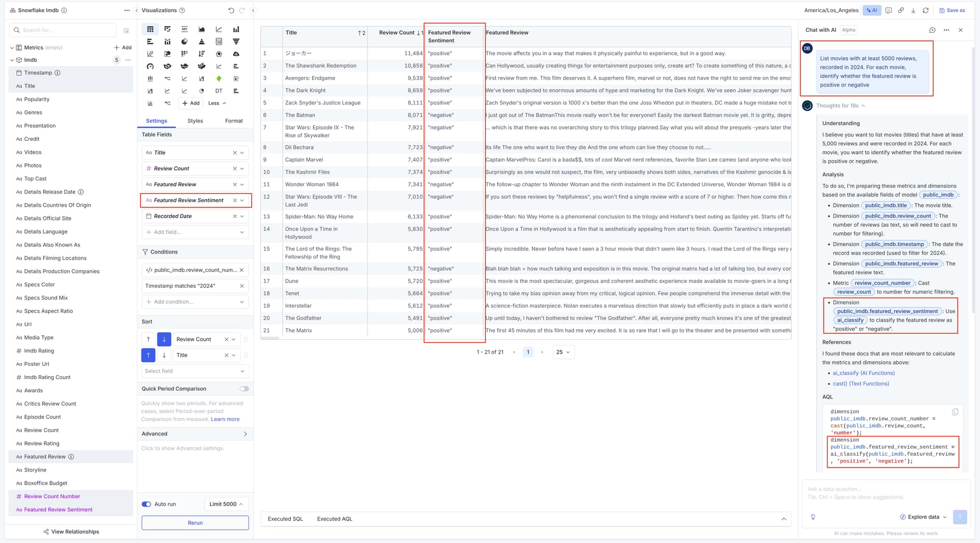Expand the Advanced settings section
Screen dimensions: 980x543
(245, 434)
